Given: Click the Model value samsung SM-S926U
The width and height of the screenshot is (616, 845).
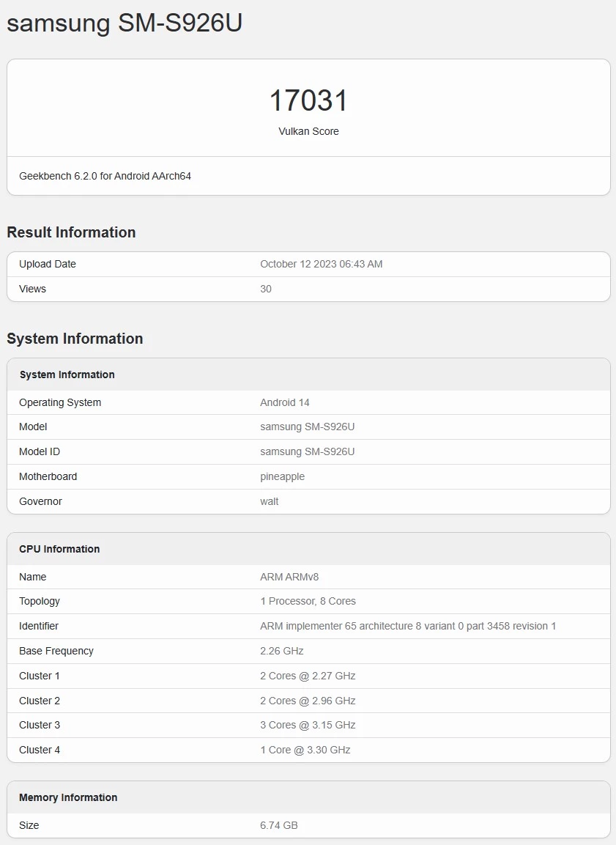Looking at the screenshot, I should (308, 427).
